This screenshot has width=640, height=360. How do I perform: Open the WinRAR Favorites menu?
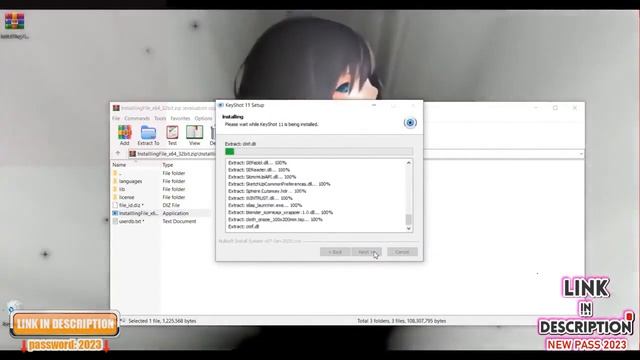pyautogui.click(x=180, y=118)
